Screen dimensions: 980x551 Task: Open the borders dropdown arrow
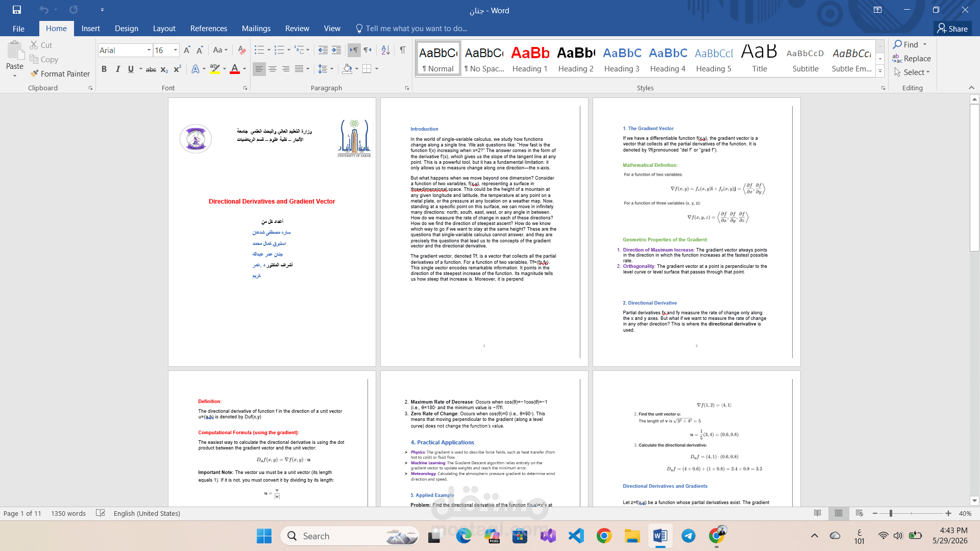377,69
